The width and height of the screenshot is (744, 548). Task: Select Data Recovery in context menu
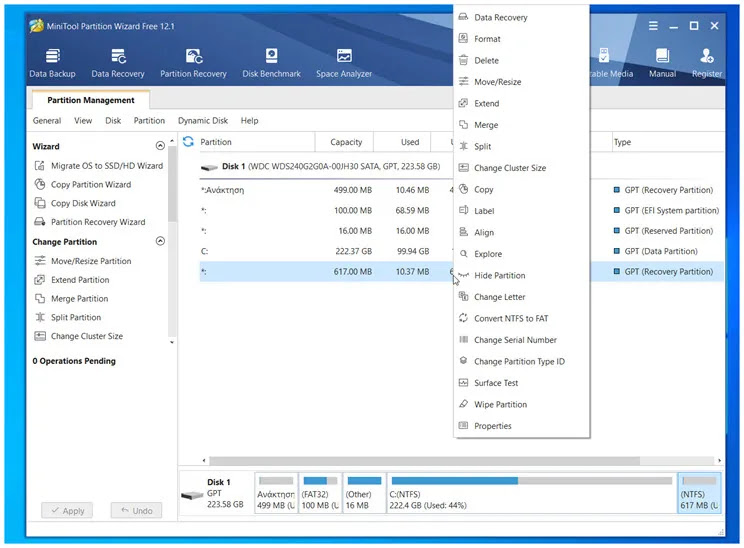click(x=521, y=18)
